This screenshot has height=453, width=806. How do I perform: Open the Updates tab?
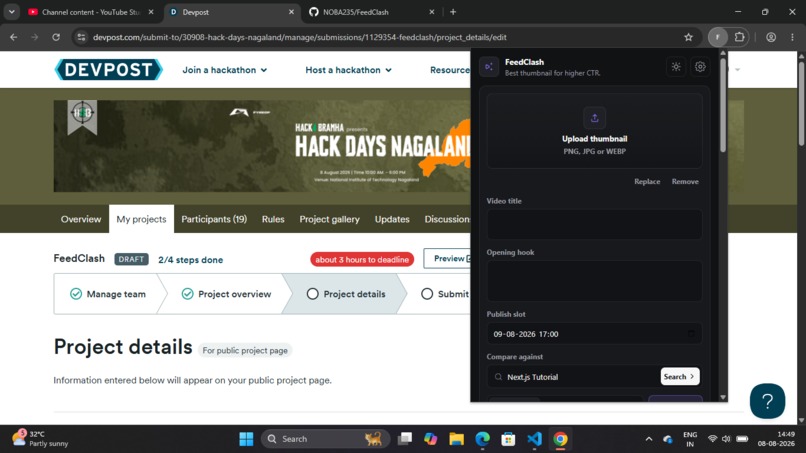[x=392, y=219]
